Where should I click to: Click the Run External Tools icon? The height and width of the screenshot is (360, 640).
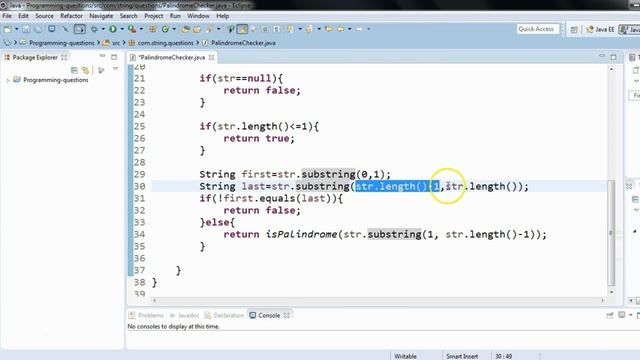(131, 29)
